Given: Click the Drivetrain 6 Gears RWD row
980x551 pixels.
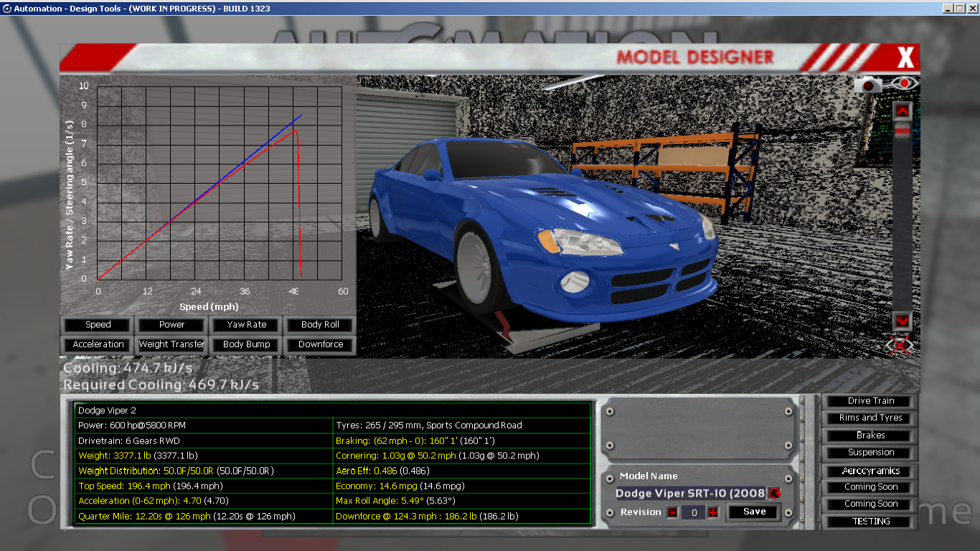Looking at the screenshot, I should click(204, 441).
